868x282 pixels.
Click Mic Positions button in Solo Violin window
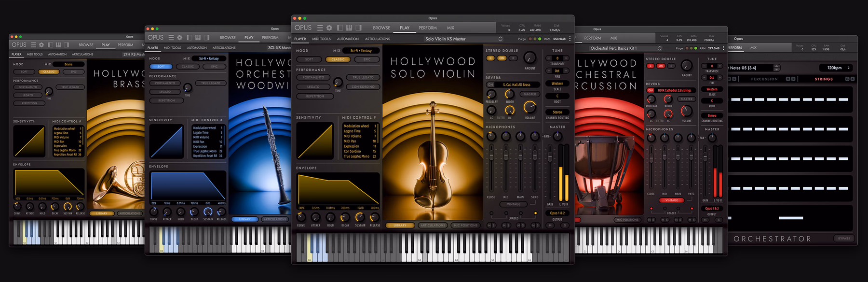point(465,226)
